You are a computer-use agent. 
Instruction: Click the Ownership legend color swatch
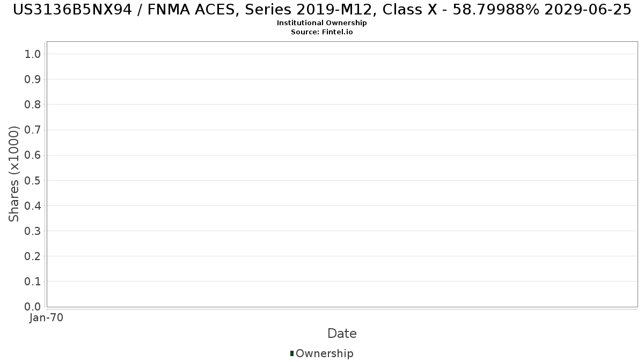point(292,353)
